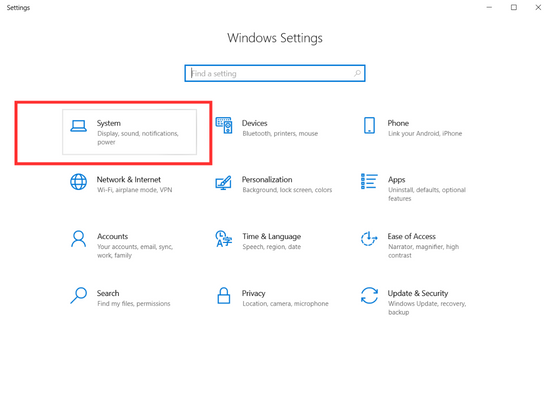
Task: Select the Devices keyboard and speaker icon
Action: coord(224,125)
